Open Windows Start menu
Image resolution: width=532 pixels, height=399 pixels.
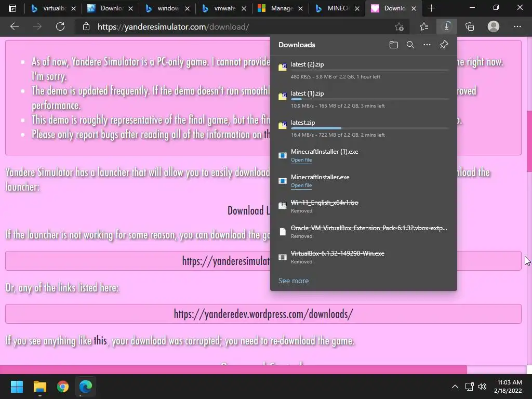coord(17,387)
